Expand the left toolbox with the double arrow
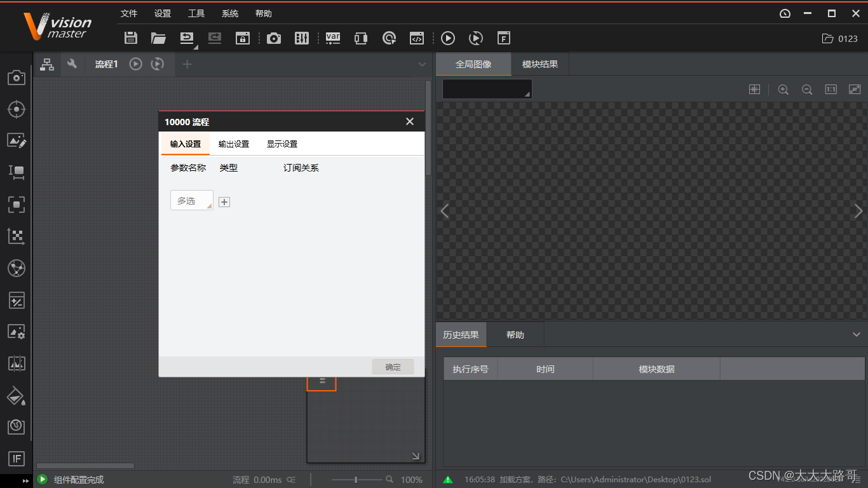Viewport: 868px width, 488px height. point(26,480)
